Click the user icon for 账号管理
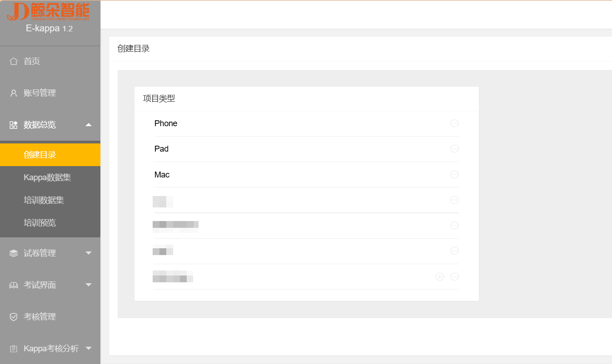The height and width of the screenshot is (364, 612). 14,93
